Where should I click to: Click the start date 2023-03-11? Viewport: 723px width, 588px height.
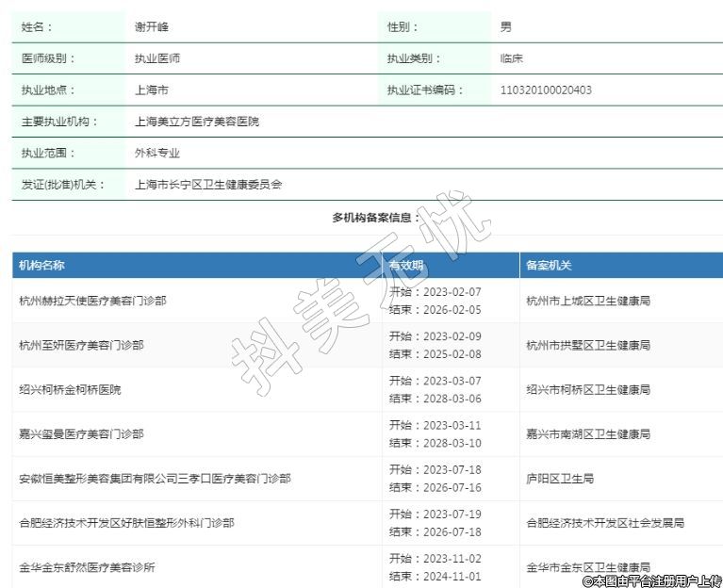[452, 425]
